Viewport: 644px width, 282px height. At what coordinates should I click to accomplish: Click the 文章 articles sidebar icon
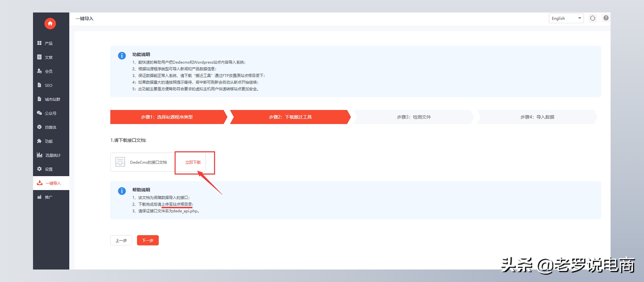pos(39,57)
